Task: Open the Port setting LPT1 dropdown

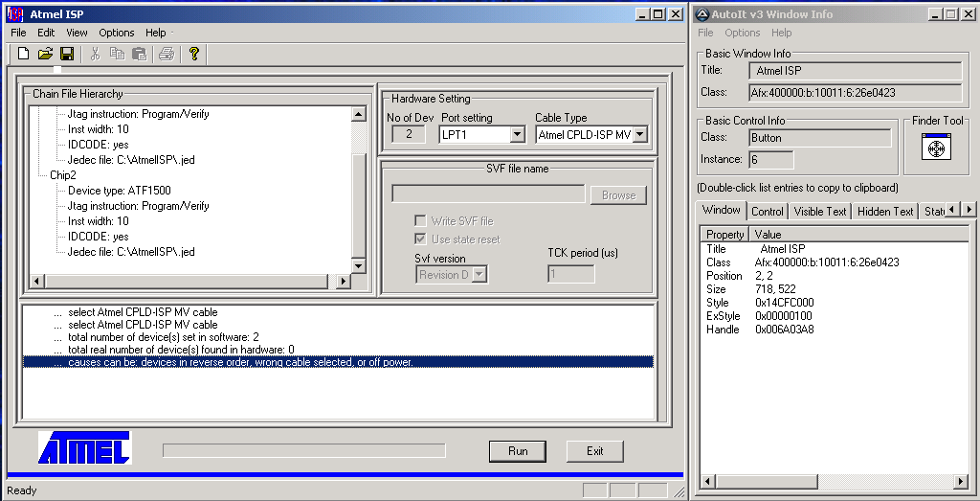Action: coord(517,134)
